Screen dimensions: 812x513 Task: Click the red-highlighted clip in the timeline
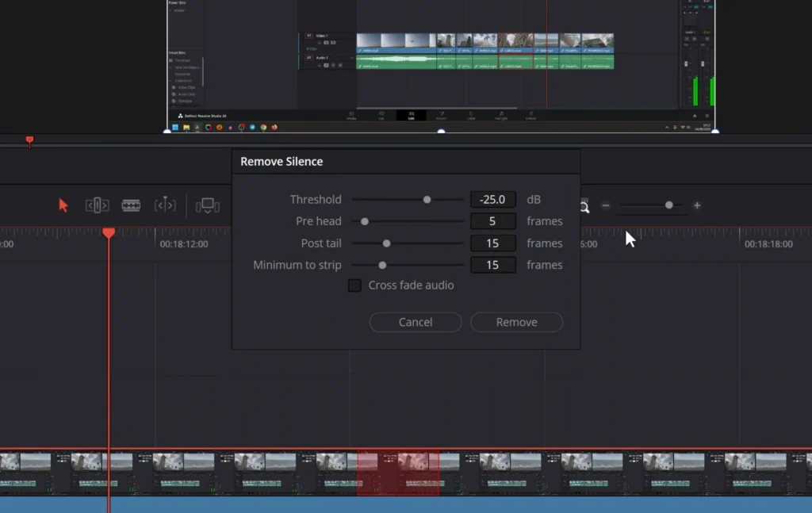[398, 473]
